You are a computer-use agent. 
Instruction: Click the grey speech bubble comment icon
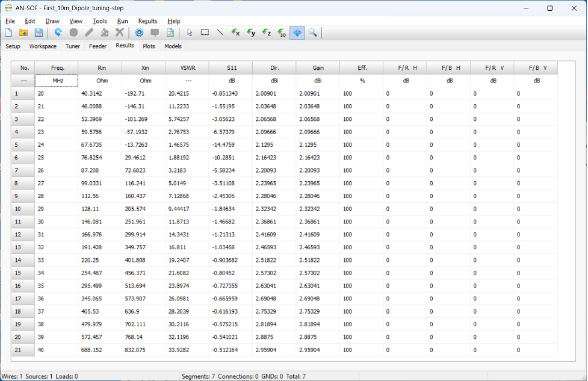155,33
